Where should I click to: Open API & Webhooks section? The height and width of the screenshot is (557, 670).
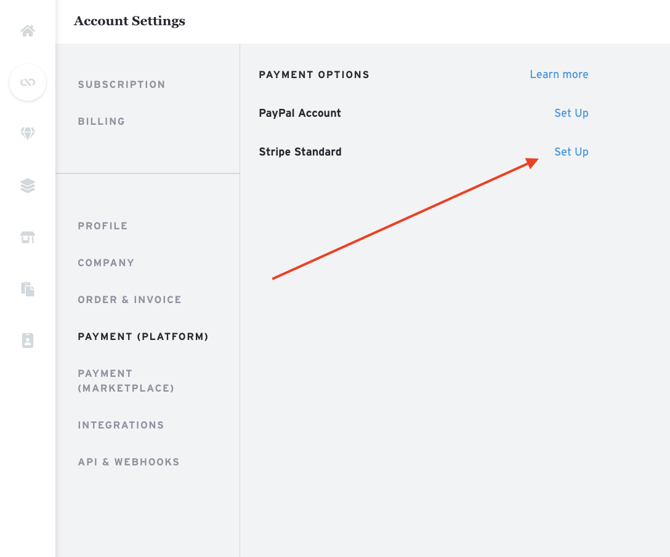pyautogui.click(x=129, y=462)
